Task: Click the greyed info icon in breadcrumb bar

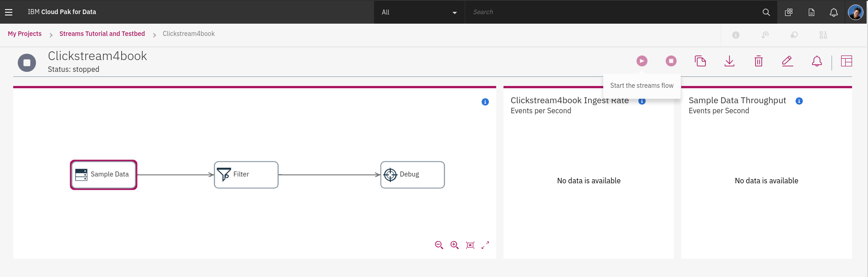Action: click(736, 35)
